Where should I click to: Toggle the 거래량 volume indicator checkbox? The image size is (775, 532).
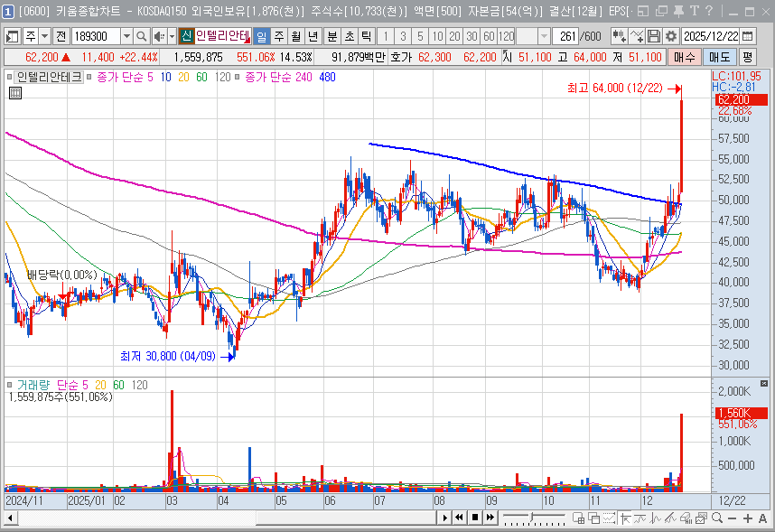point(9,385)
